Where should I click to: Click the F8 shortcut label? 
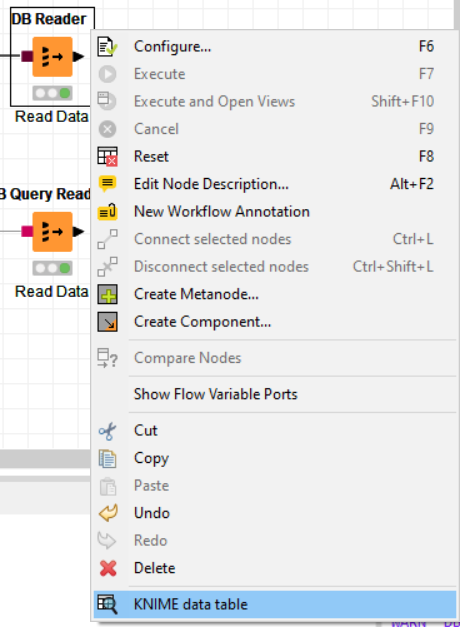(426, 156)
